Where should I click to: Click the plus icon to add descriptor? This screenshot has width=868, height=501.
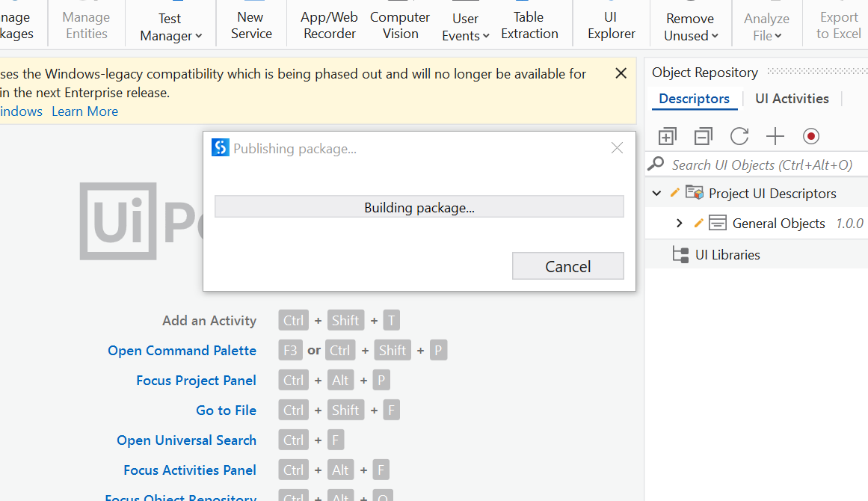(x=775, y=136)
